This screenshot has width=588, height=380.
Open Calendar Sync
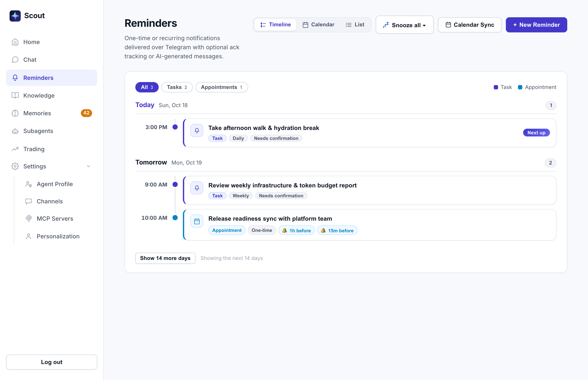(469, 25)
